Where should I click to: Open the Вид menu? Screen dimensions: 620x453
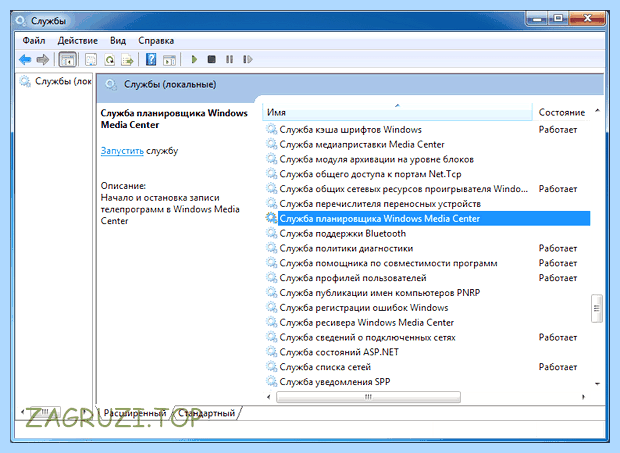[x=118, y=41]
